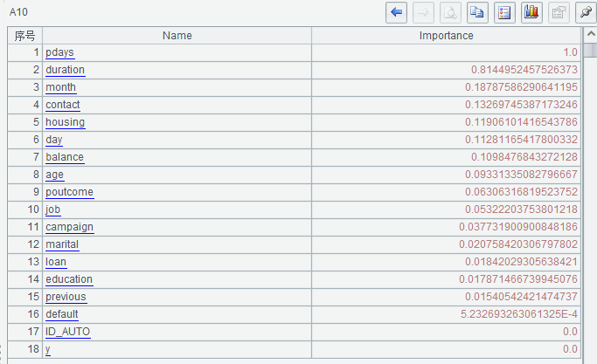Select the value 0.037731900900848186
Image resolution: width=597 pixels, height=364 pixels.
(518, 228)
